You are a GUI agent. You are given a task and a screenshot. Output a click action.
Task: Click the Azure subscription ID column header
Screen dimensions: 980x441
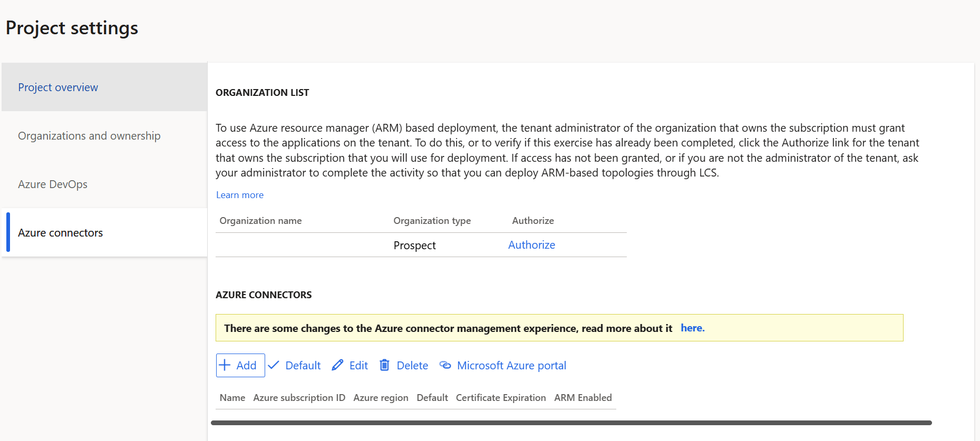[299, 398]
